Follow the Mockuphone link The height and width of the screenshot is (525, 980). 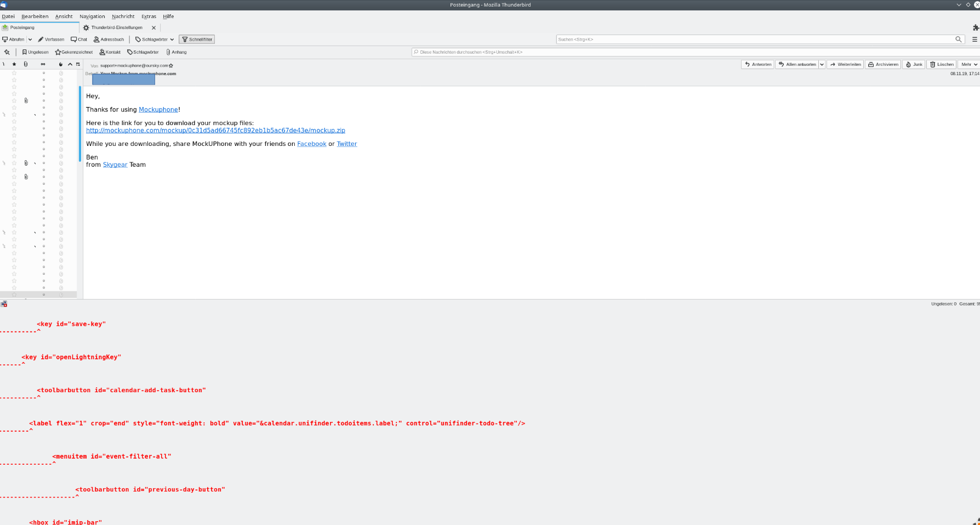coord(158,110)
